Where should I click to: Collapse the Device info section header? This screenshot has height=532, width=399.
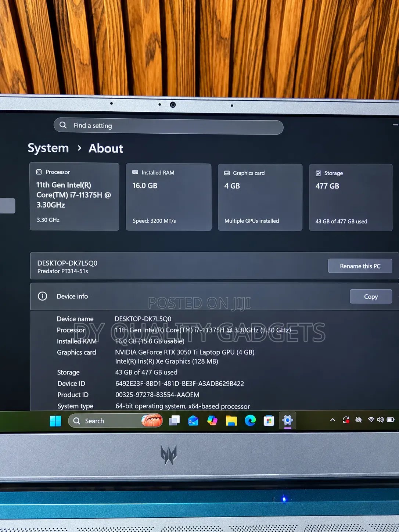coord(214,296)
